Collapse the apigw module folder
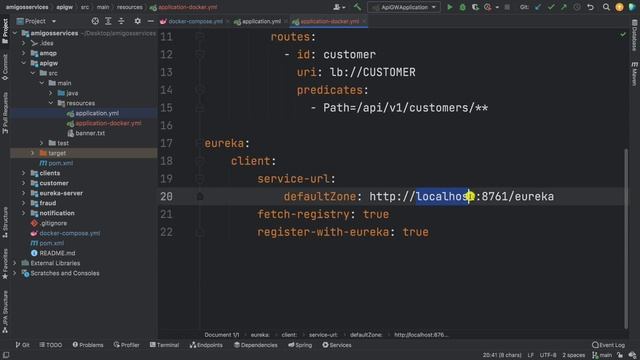Screen dimensions: 640x360 coord(24,63)
